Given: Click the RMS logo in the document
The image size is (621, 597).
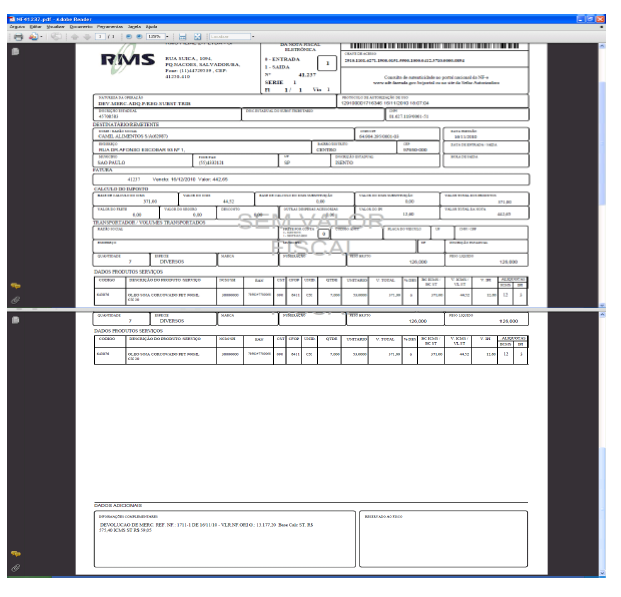Looking at the screenshot, I should [128, 61].
